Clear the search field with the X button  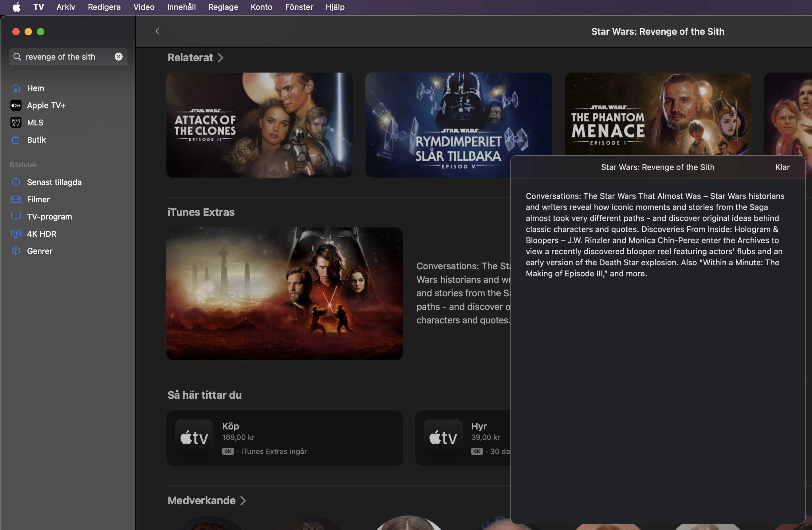click(118, 57)
